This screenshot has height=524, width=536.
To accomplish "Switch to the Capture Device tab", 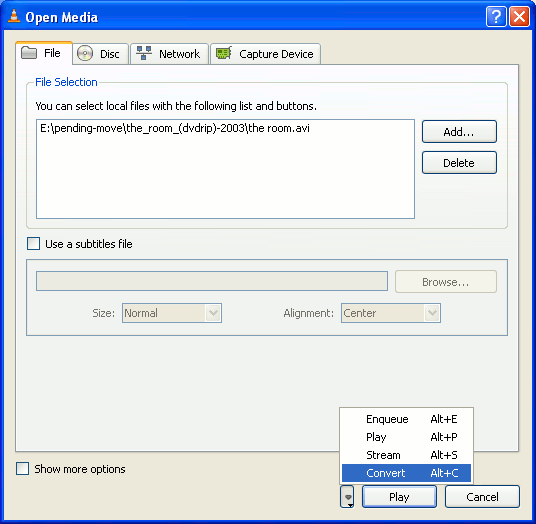I will [266, 54].
